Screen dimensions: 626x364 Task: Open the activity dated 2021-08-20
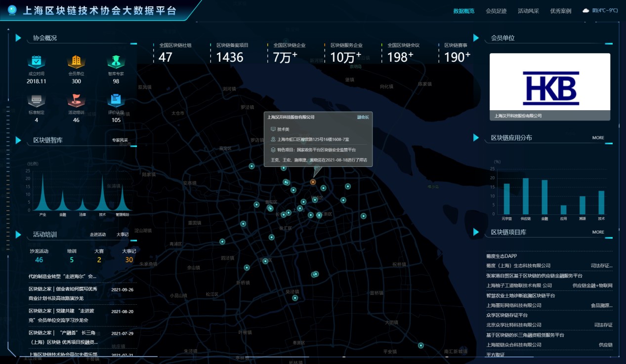click(x=82, y=316)
